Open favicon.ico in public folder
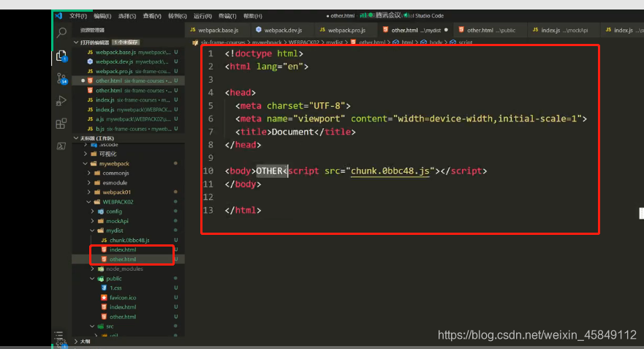The width and height of the screenshot is (644, 349). point(122,298)
